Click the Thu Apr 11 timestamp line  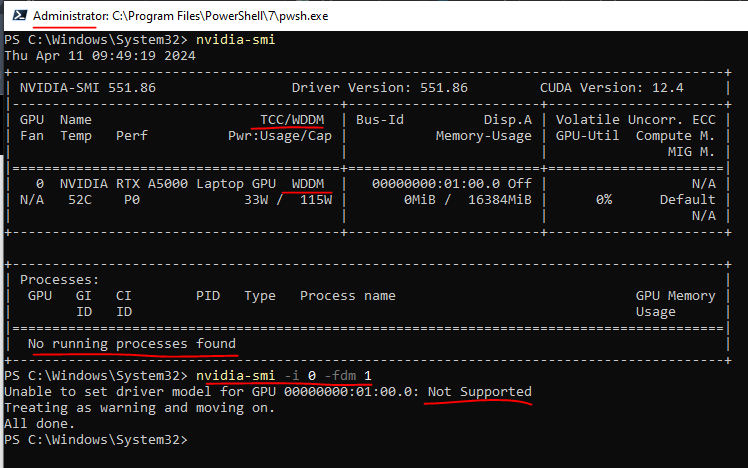pos(100,55)
